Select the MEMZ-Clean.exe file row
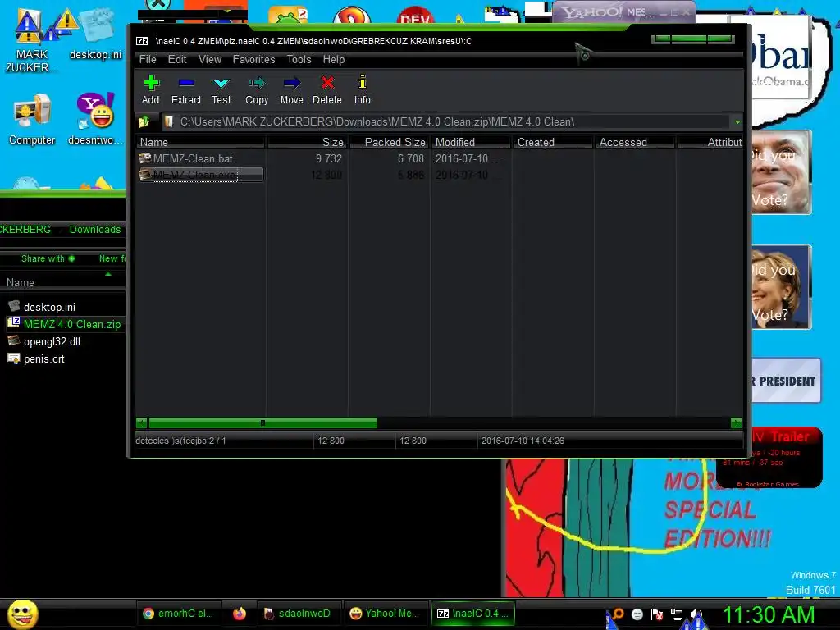The width and height of the screenshot is (840, 630). [x=200, y=175]
